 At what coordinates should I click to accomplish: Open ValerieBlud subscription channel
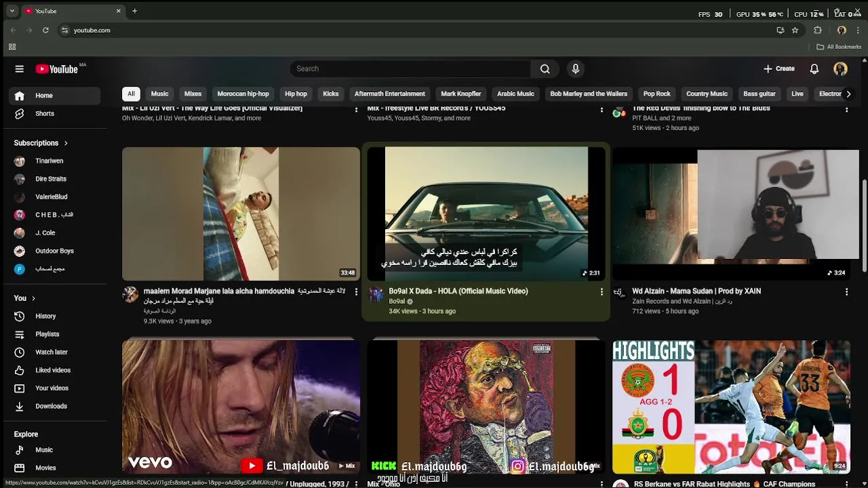click(x=54, y=197)
